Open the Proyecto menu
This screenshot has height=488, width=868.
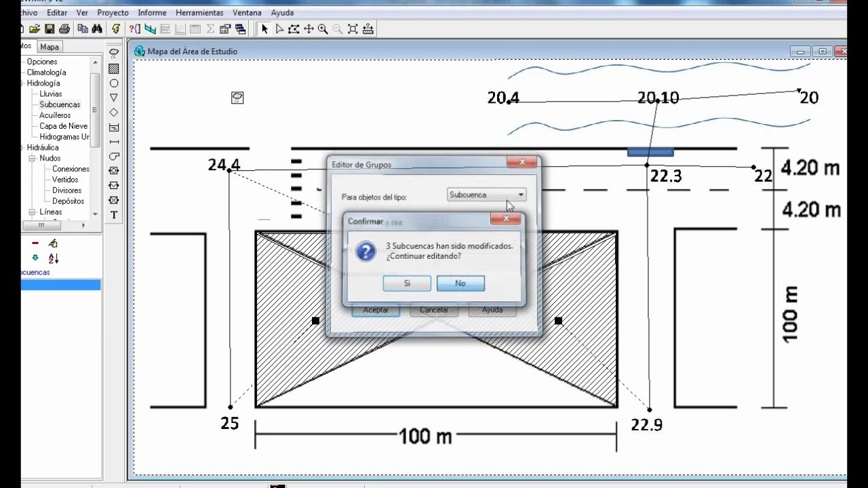point(113,13)
